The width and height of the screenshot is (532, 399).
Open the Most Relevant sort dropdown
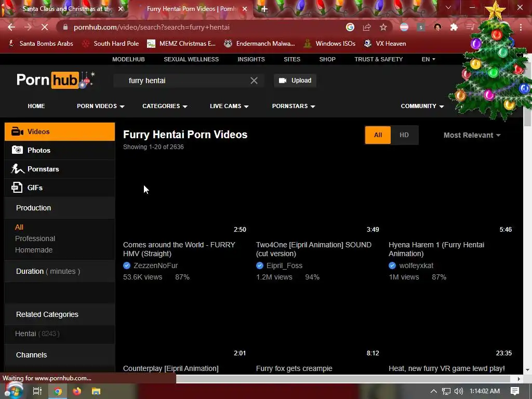[472, 135]
